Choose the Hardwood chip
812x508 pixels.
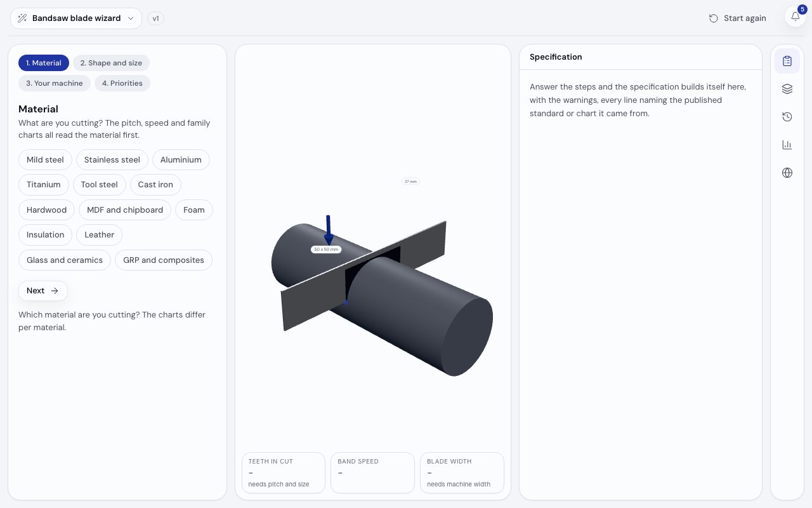47,210
